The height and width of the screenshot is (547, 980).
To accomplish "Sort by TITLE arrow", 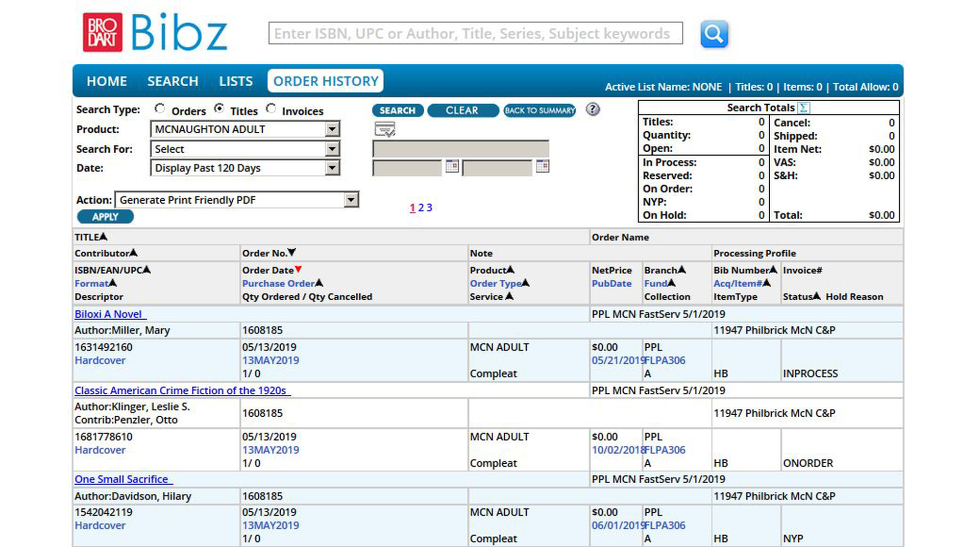I will [x=104, y=236].
